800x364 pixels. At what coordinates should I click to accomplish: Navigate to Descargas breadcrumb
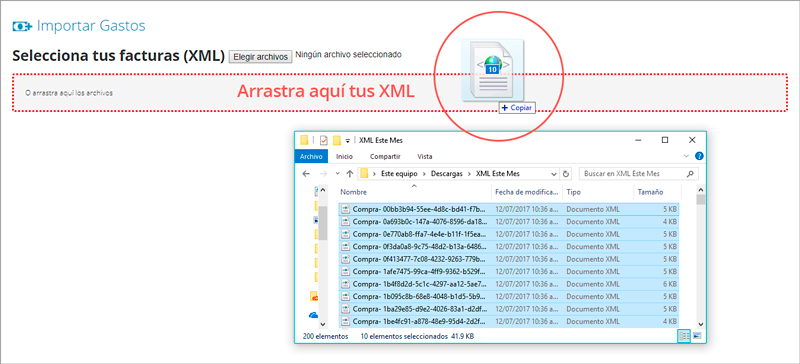447,174
